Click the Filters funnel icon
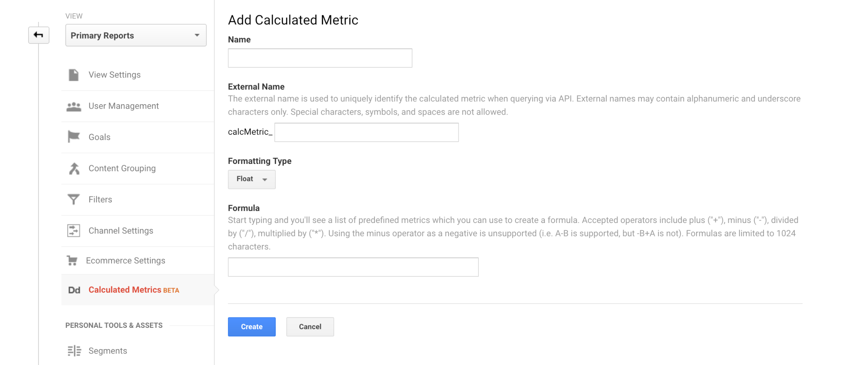Viewport: 868px width, 365px height. 74,199
